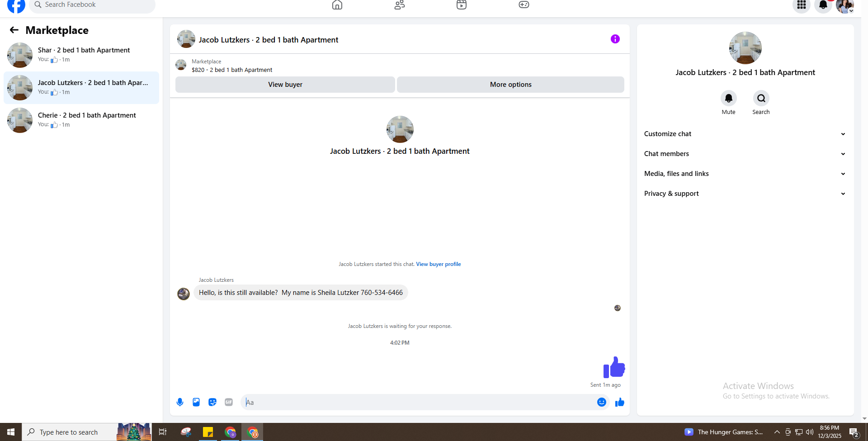The height and width of the screenshot is (441, 868).
Task: Open the Video icon in the top bar
Action: click(x=462, y=5)
